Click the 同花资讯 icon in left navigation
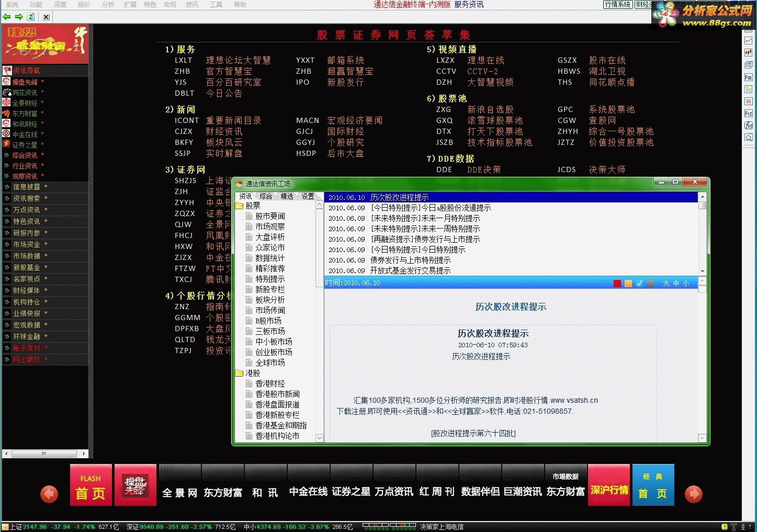This screenshot has width=757, height=532. pyautogui.click(x=6, y=92)
